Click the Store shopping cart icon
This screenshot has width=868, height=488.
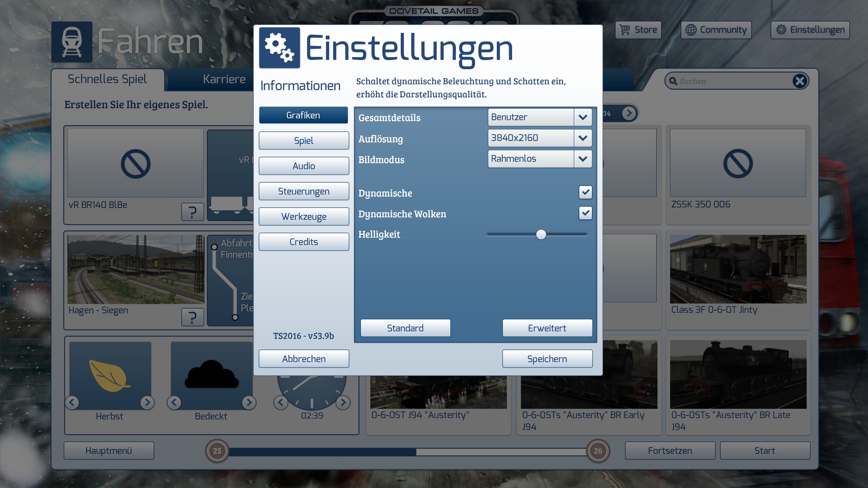tap(625, 30)
